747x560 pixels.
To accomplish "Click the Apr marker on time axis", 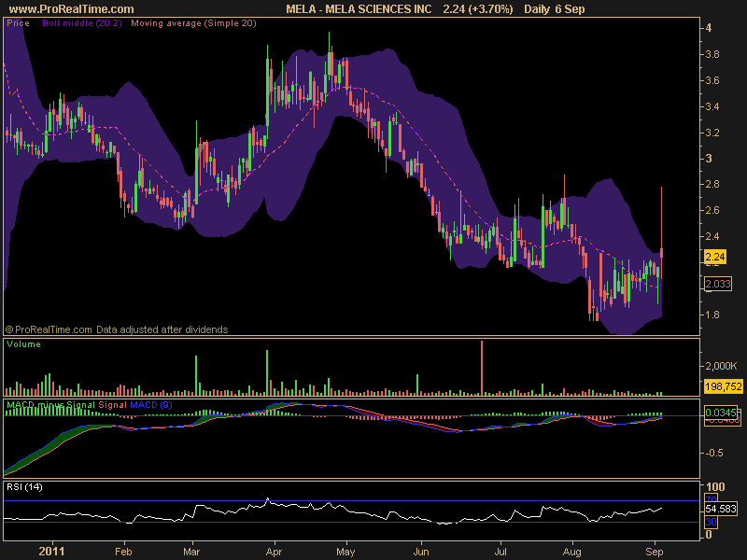I will [x=273, y=552].
